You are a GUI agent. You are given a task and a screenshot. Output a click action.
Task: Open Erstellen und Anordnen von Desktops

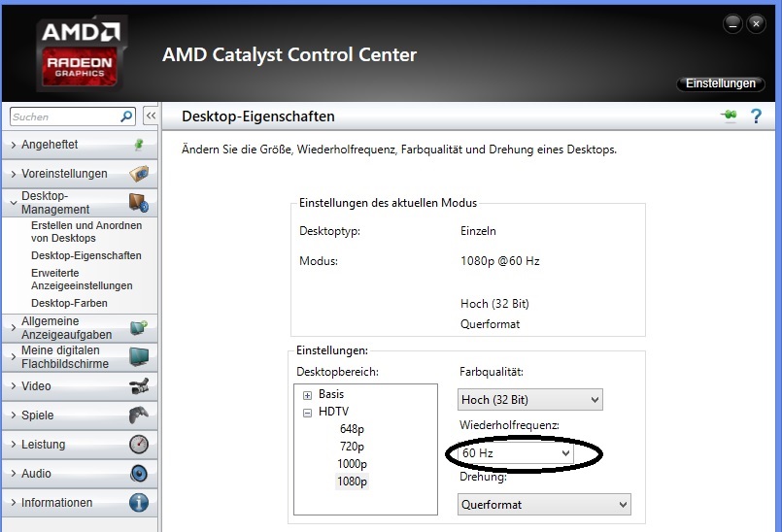tap(86, 232)
